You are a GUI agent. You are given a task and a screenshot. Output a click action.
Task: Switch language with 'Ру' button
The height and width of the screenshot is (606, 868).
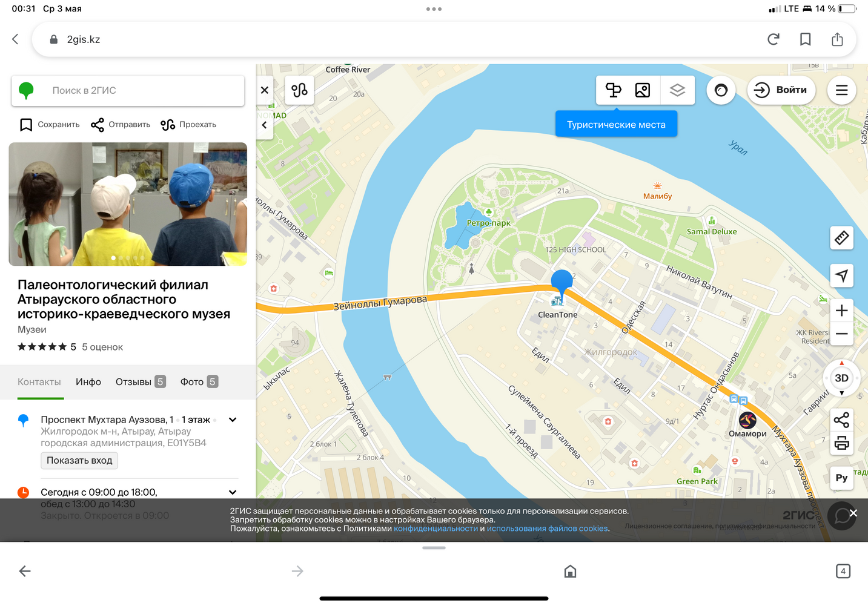[841, 478]
